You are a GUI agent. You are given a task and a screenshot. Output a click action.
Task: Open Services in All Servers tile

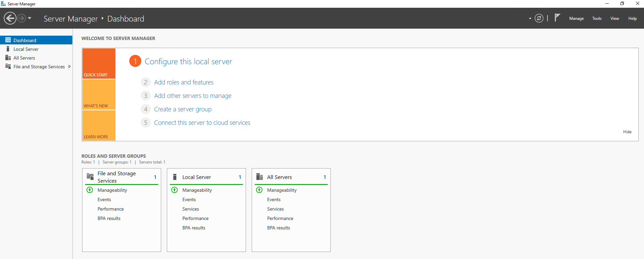(276, 209)
